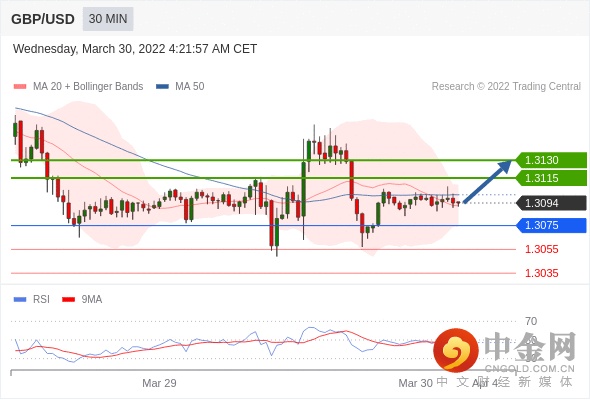Click the 1.3035 support level label
The height and width of the screenshot is (400, 590).
click(542, 273)
